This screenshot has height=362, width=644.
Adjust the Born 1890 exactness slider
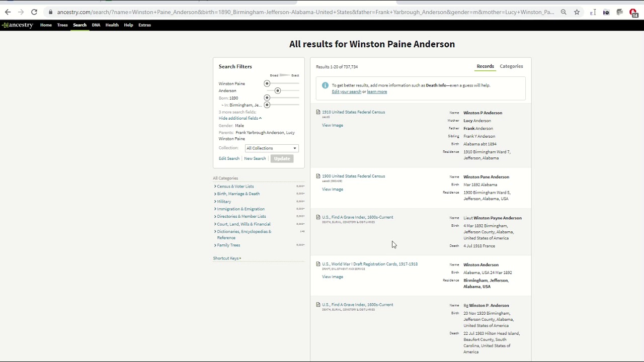pos(267,98)
